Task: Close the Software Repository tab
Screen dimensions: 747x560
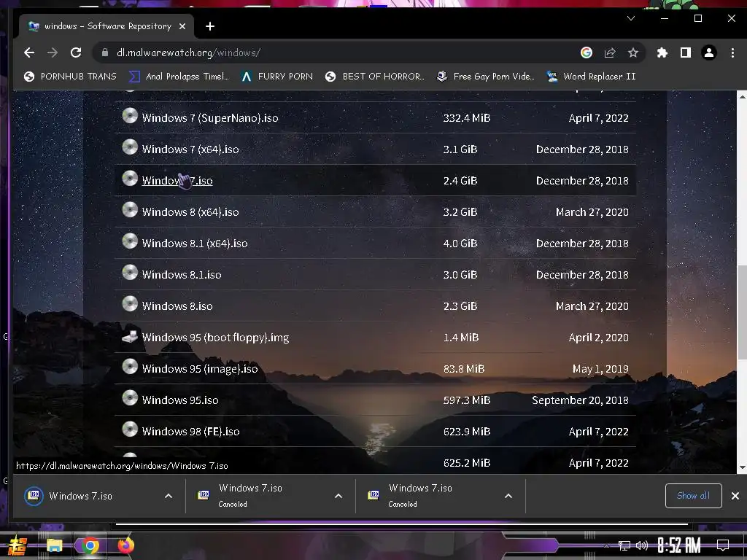Action: (x=182, y=27)
